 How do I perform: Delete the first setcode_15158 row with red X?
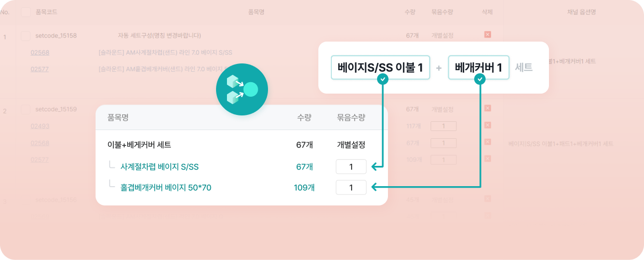[x=487, y=34]
